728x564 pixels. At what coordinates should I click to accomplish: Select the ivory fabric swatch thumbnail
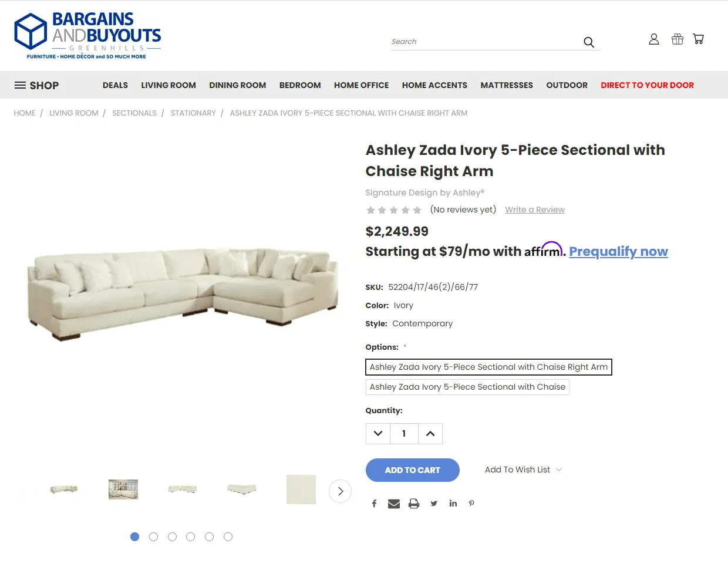click(301, 489)
